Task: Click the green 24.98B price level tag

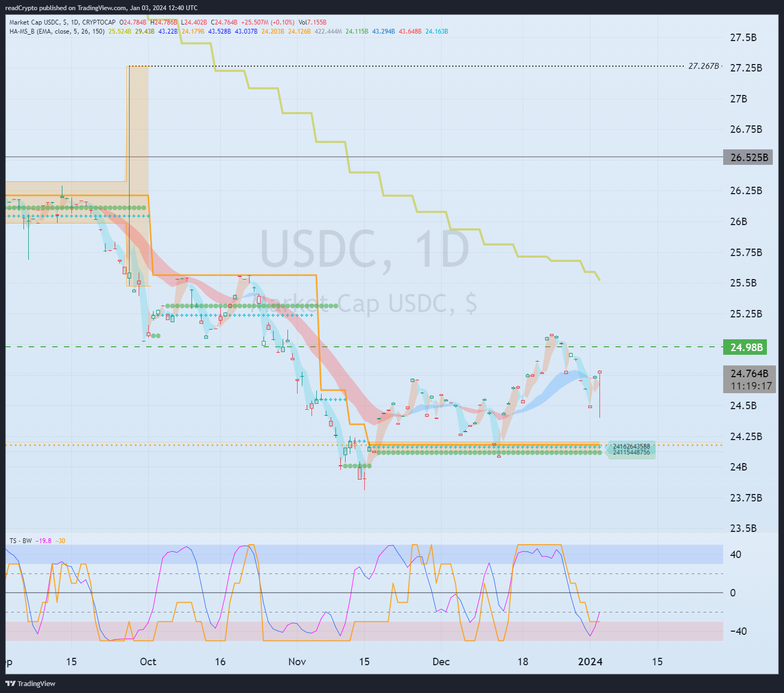Action: [x=745, y=347]
